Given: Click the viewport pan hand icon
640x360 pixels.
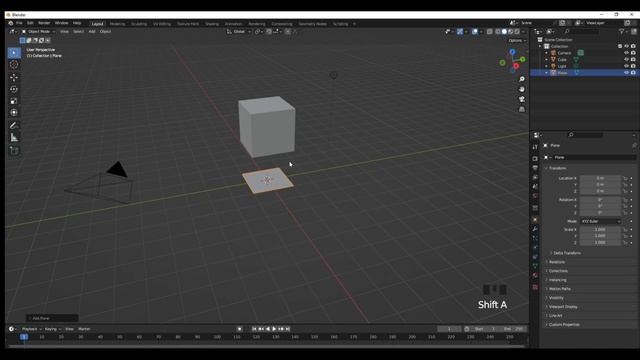Looking at the screenshot, I should pos(522,89).
